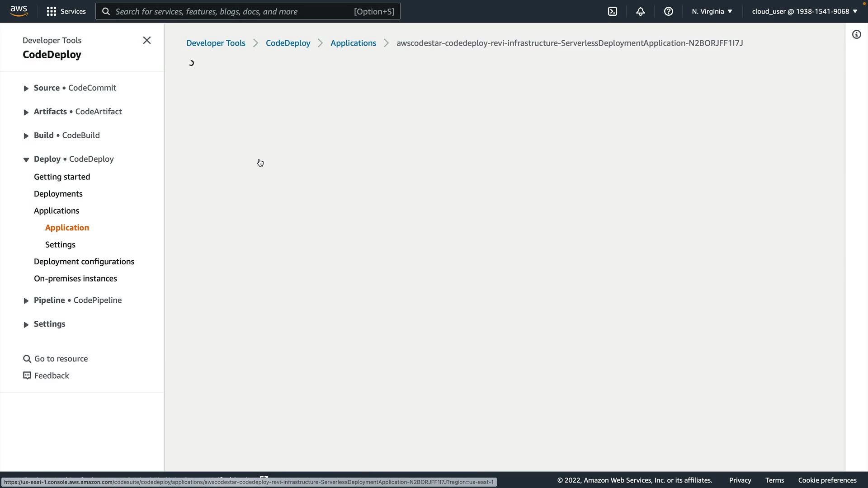The image size is (868, 488).
Task: Close the Developer Tools sidebar
Action: 147,41
